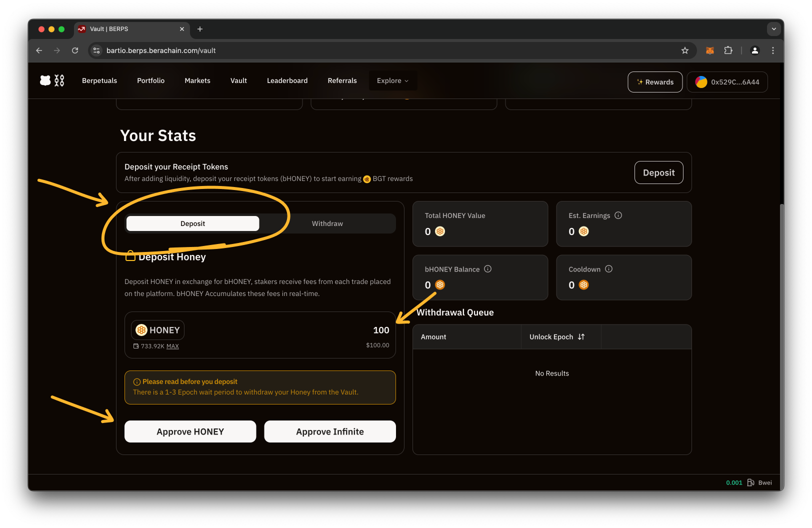The image size is (812, 528).
Task: Click the Approve Infinite button
Action: [330, 431]
